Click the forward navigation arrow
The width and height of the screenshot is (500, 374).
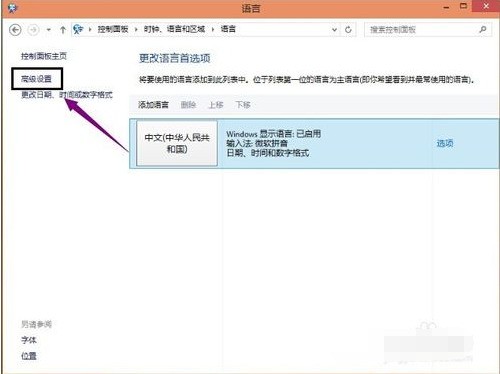(x=33, y=30)
